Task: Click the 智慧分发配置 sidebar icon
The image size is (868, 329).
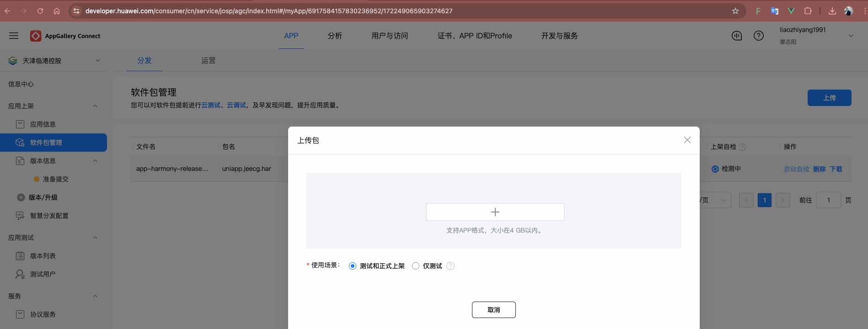Action: point(20,216)
